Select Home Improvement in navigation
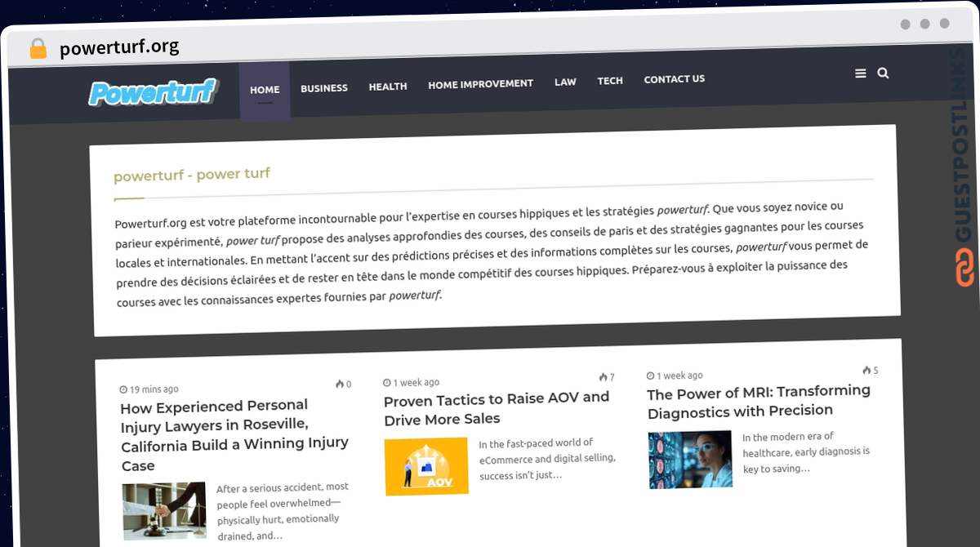 click(481, 84)
